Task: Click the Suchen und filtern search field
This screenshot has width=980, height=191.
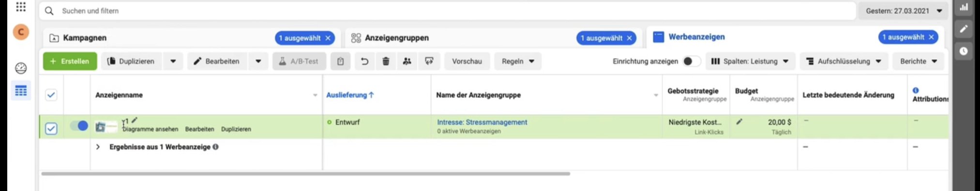Action: point(448,11)
